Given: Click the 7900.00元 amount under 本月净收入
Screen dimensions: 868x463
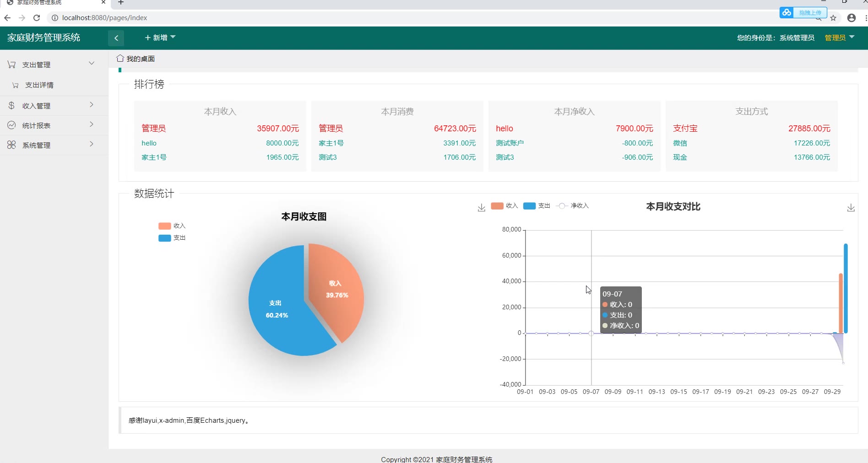Looking at the screenshot, I should [x=635, y=129].
